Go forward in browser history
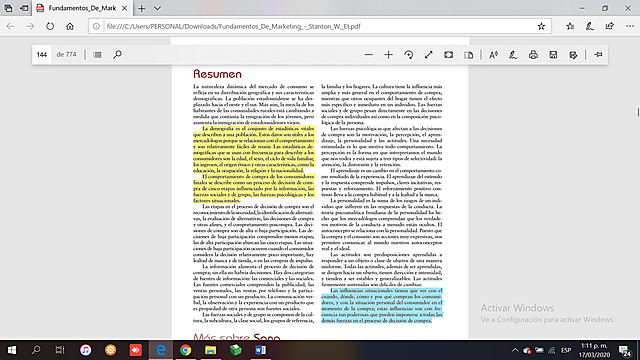The image size is (640, 360). tap(30, 27)
